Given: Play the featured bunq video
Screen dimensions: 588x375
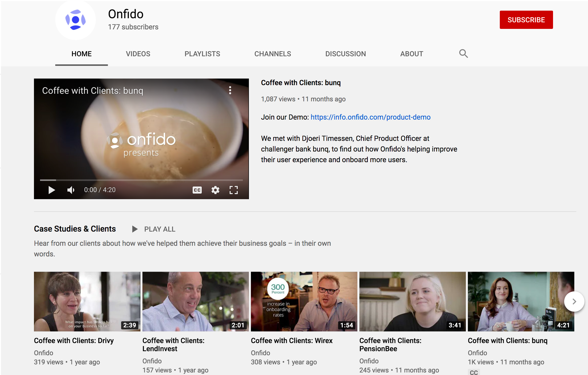Looking at the screenshot, I should pyautogui.click(x=51, y=190).
